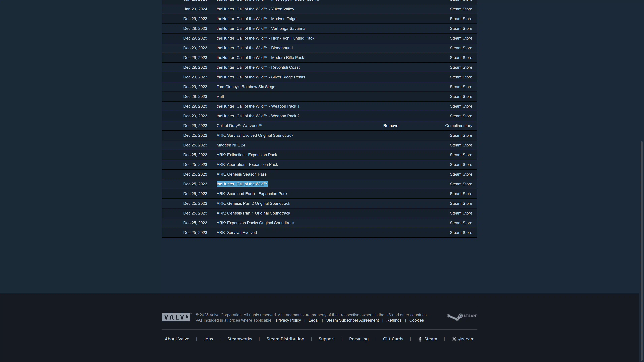Select ARK: Extinction - Expansion Pack row

coord(319,155)
